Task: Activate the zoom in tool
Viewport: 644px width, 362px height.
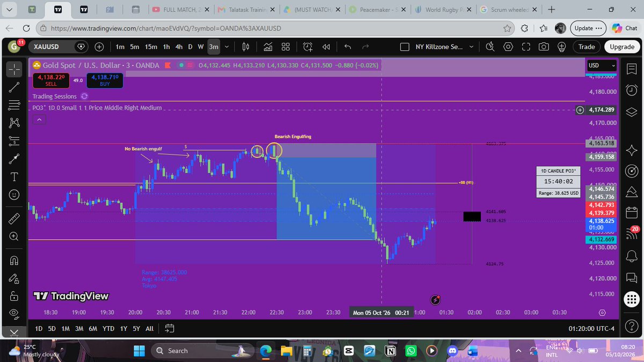Action: point(14,237)
